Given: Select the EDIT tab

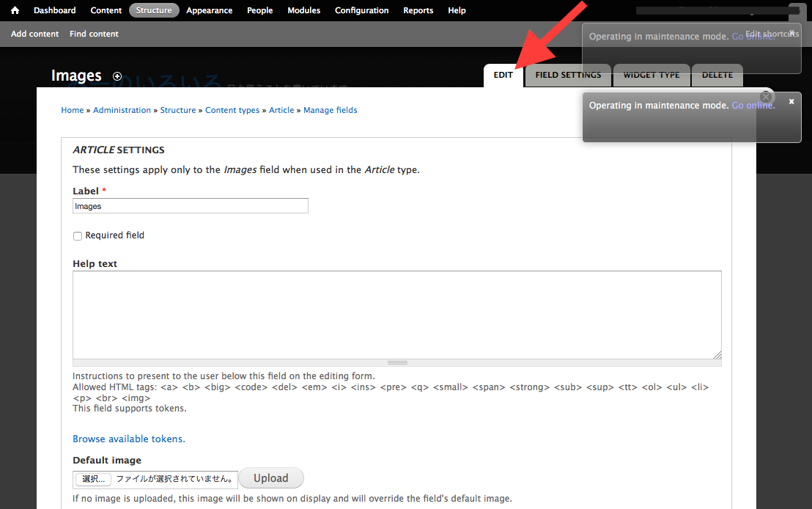Looking at the screenshot, I should (x=503, y=75).
